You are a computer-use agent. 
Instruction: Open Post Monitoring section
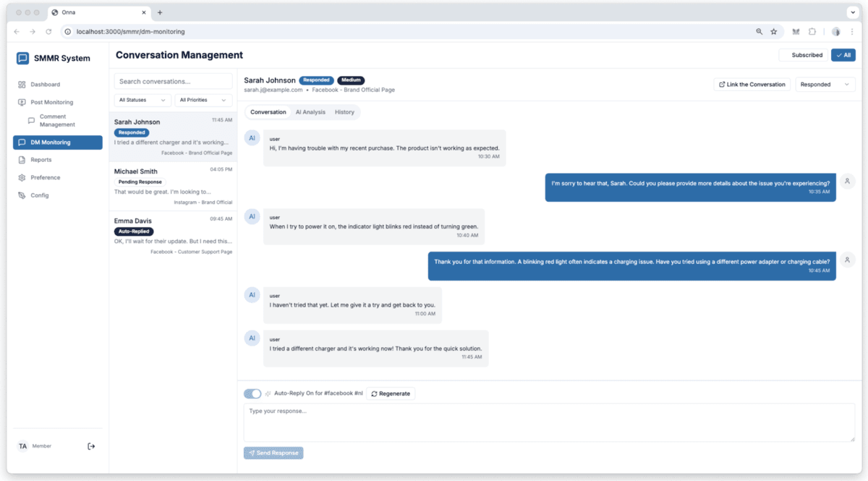coord(58,103)
